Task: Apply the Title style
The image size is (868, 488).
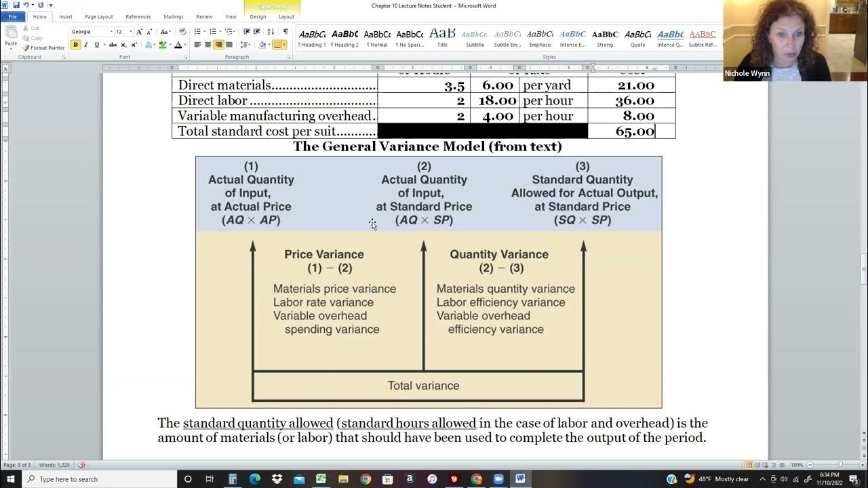Action: [x=442, y=38]
